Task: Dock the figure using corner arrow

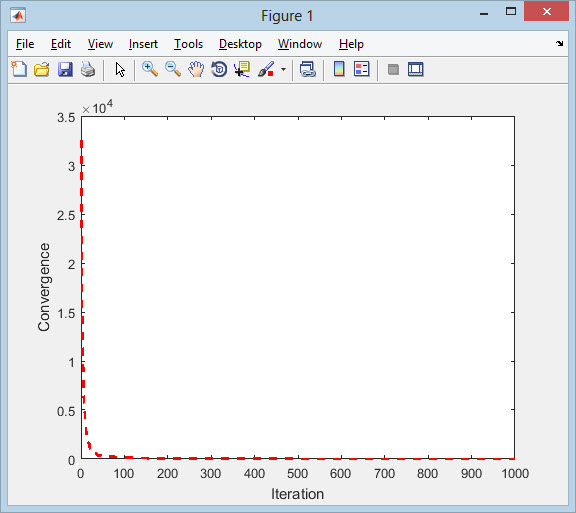Action: tap(559, 43)
